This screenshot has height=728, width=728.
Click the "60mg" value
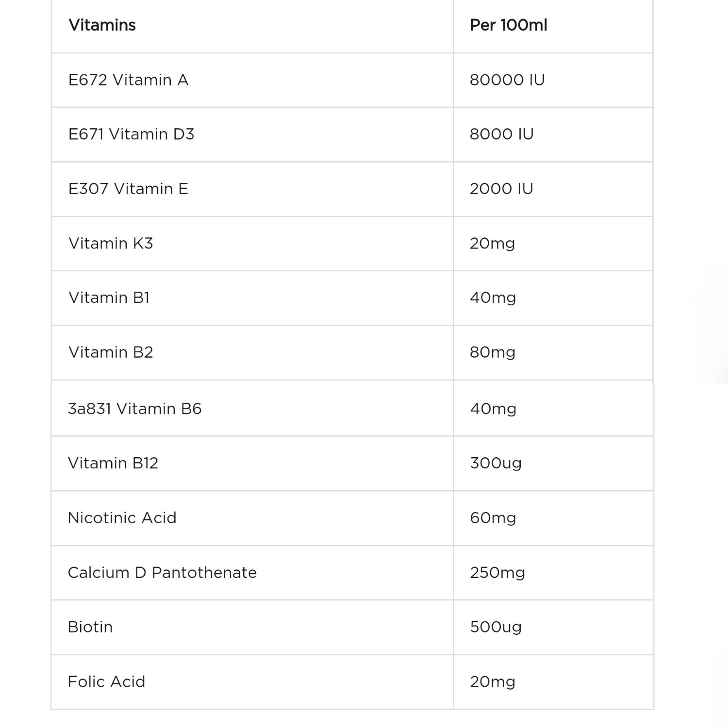click(493, 518)
